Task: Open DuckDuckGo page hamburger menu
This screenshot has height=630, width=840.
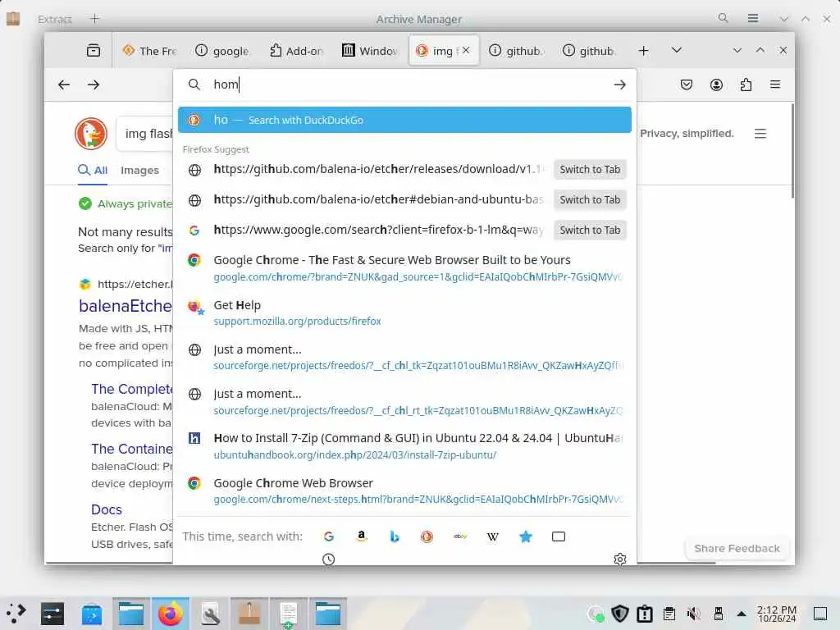Action: [760, 134]
